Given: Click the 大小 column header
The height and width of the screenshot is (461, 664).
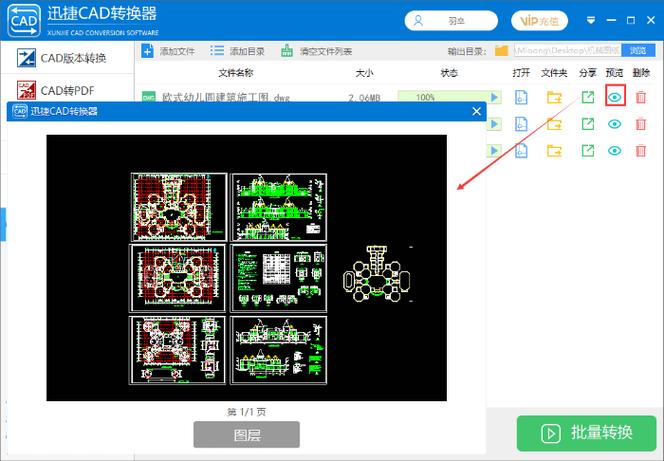Looking at the screenshot, I should click(365, 73).
